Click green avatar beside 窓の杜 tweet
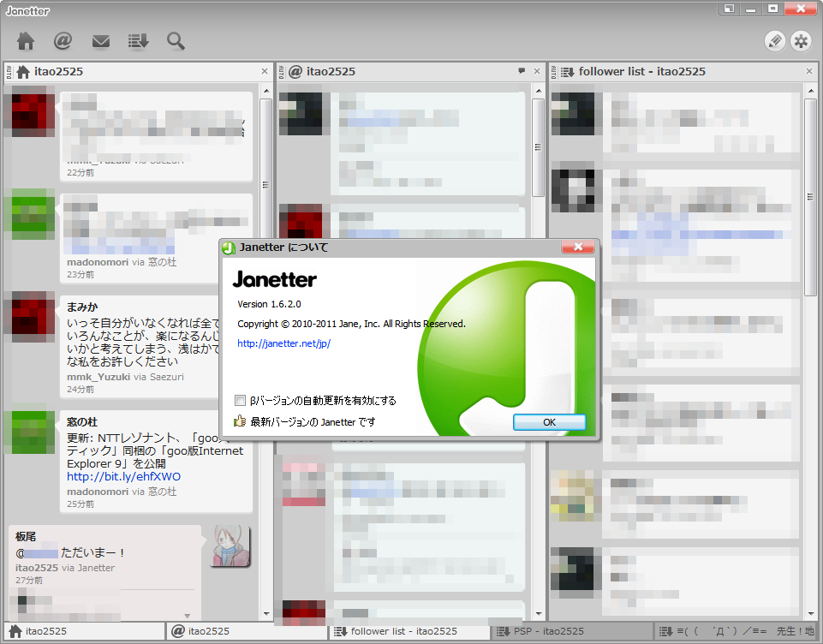 (x=32, y=432)
